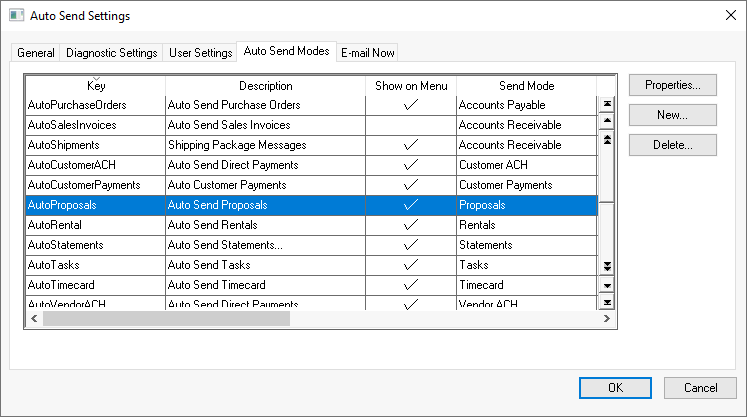Click the Description column header
The width and height of the screenshot is (747, 417).
pyautogui.click(x=265, y=86)
